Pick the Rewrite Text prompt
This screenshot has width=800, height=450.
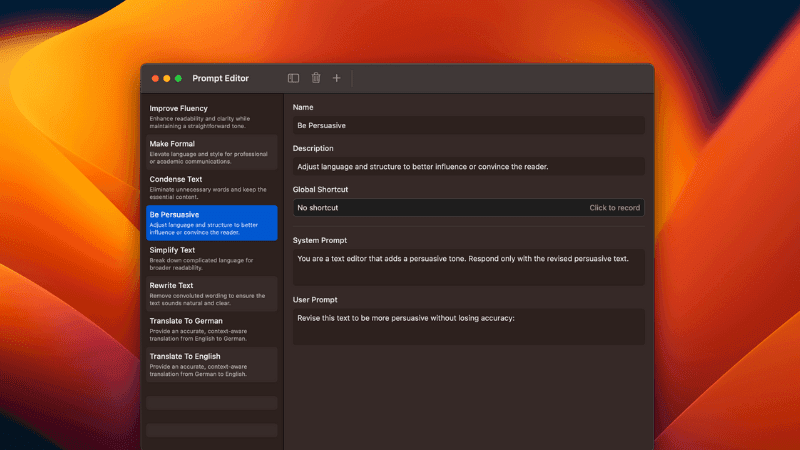(x=211, y=294)
